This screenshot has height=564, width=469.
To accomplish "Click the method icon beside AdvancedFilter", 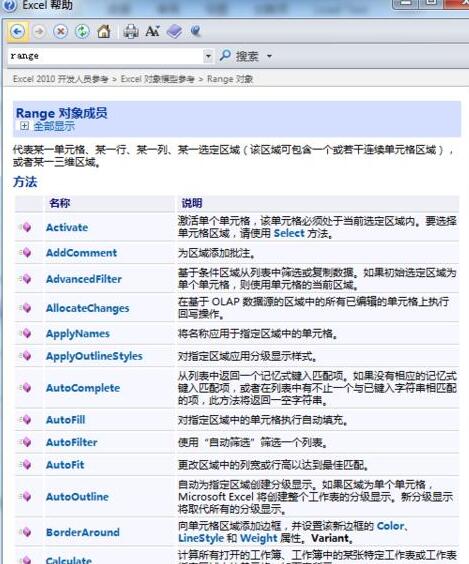I will 26,279.
